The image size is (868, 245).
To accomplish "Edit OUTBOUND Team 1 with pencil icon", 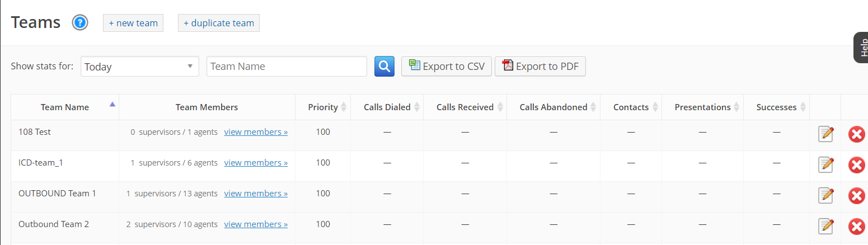I will click(826, 196).
